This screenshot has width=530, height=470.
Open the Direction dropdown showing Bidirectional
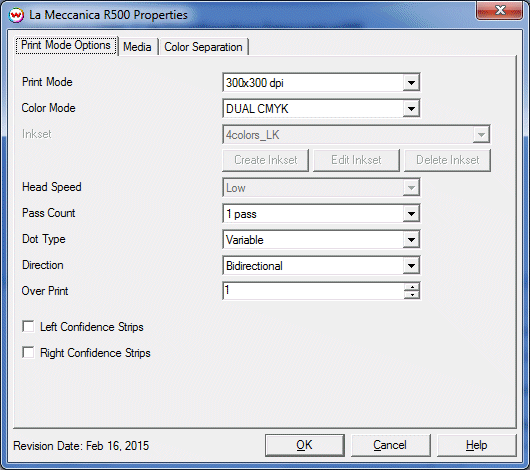click(x=411, y=266)
